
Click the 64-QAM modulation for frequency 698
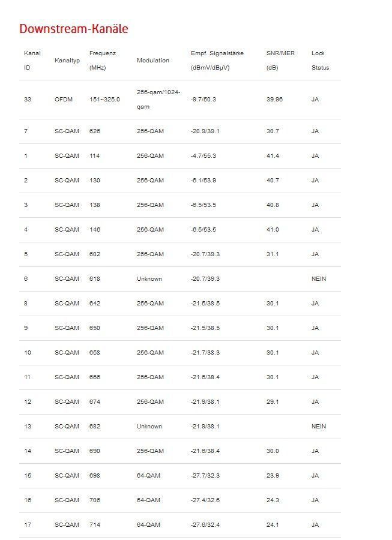[x=148, y=476]
